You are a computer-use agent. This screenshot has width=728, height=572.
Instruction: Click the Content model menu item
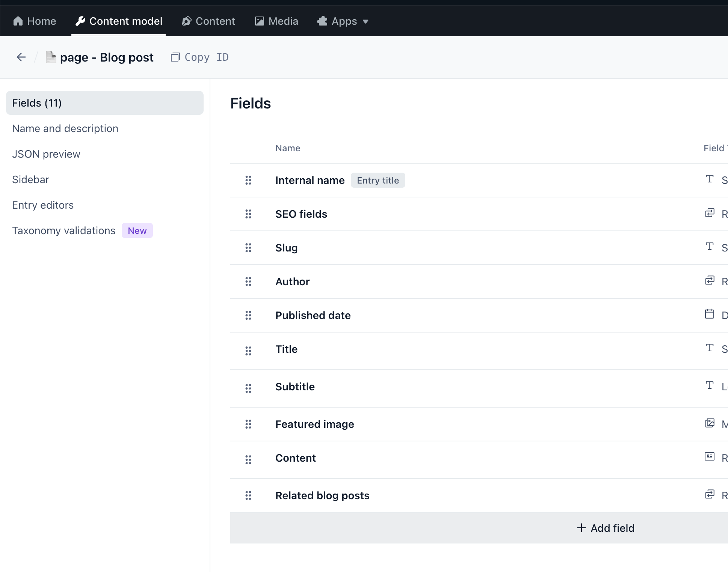coord(126,21)
